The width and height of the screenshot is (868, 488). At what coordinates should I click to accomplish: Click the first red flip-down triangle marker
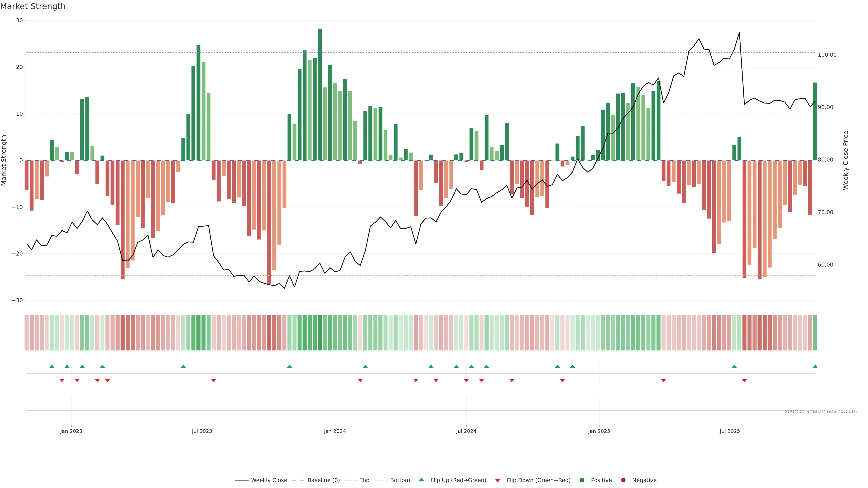pyautogui.click(x=62, y=380)
